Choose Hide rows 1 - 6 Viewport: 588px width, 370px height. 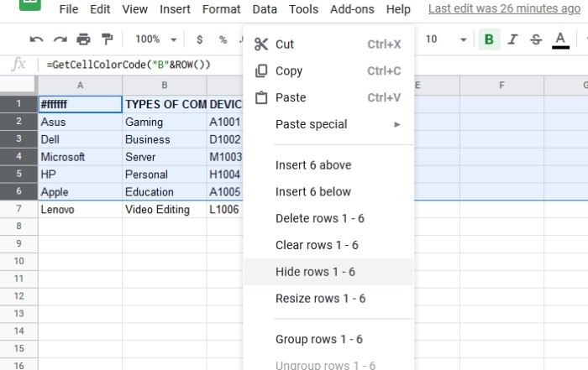click(x=315, y=272)
